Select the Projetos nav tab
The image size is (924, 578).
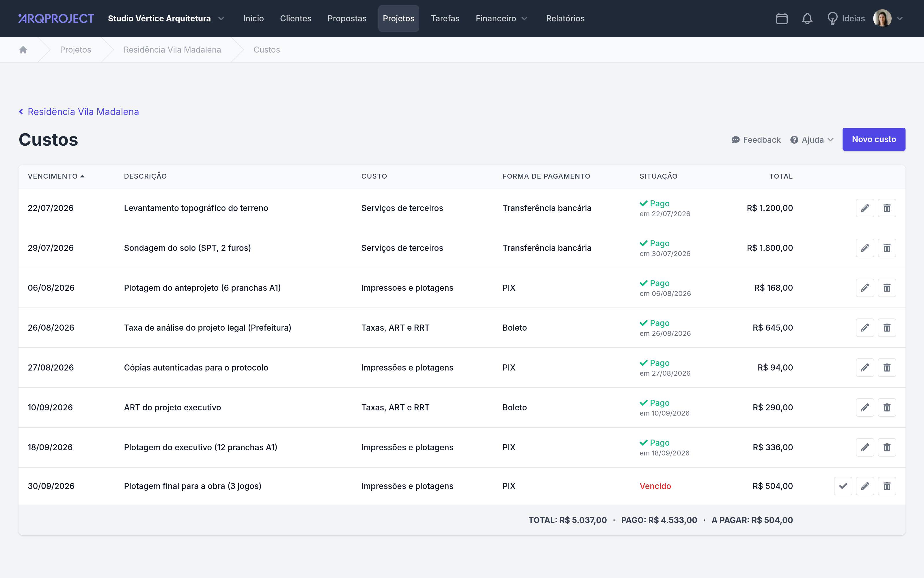(x=398, y=18)
